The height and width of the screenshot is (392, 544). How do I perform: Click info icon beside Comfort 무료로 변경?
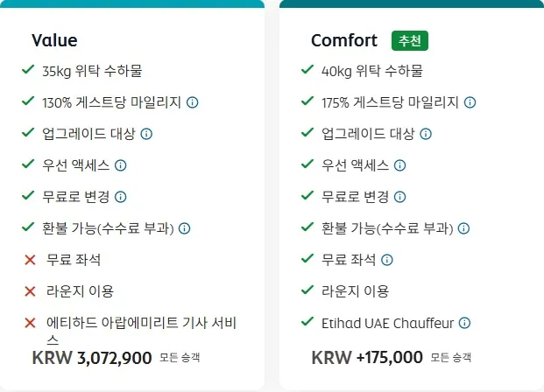pos(399,197)
